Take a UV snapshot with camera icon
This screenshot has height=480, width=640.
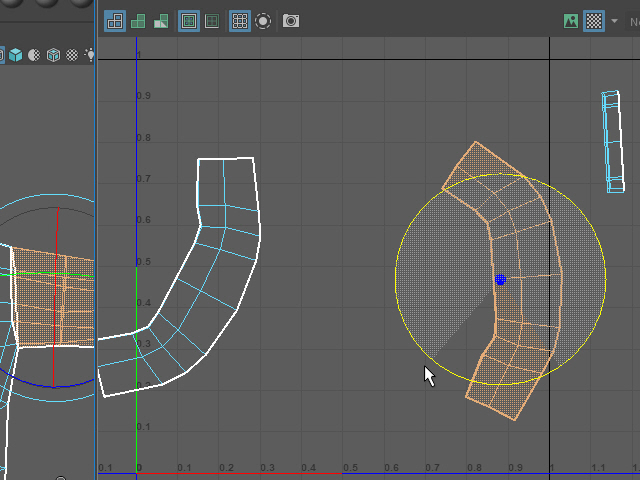pyautogui.click(x=291, y=21)
